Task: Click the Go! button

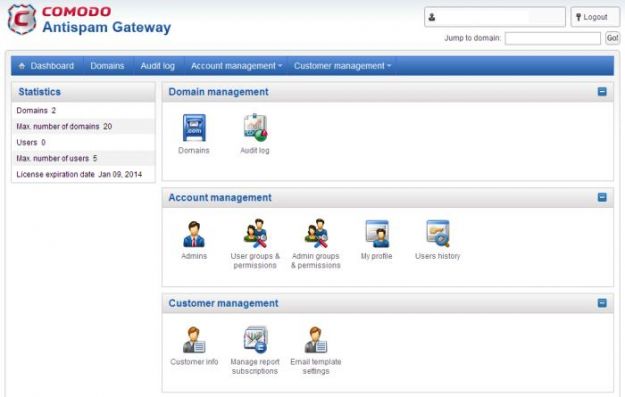Action: (612, 38)
